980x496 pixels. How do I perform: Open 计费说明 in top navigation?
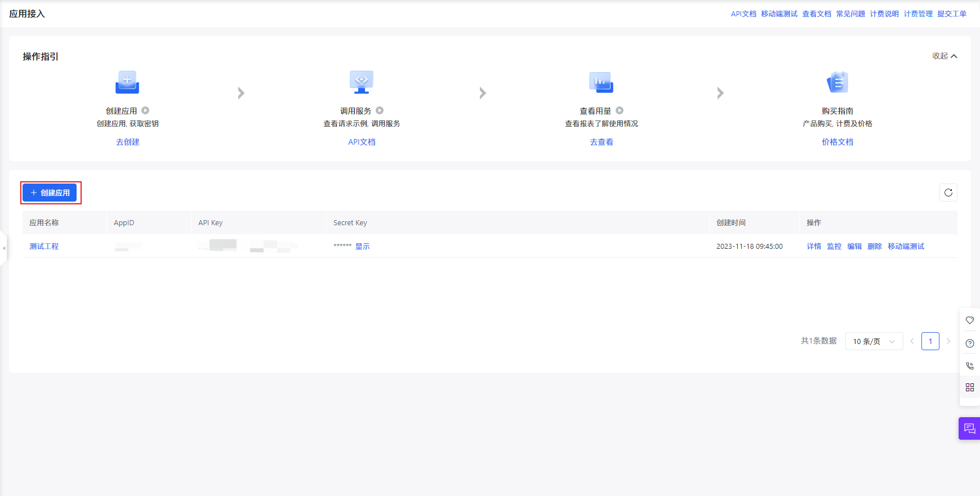pyautogui.click(x=884, y=14)
